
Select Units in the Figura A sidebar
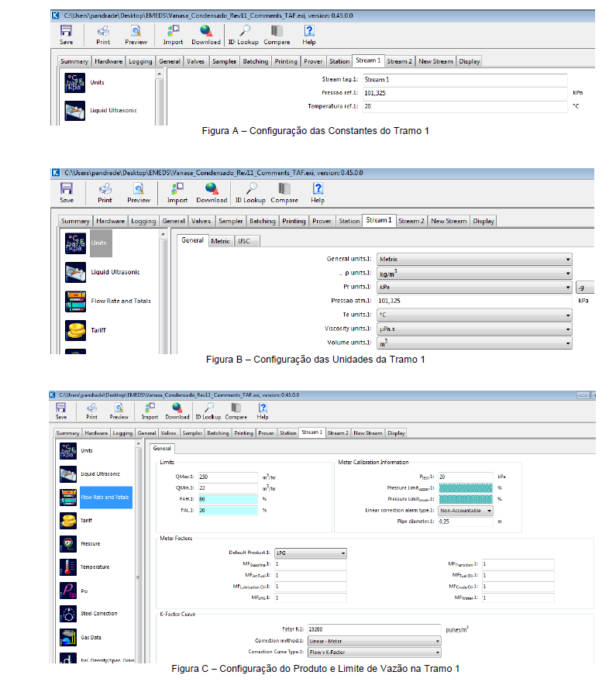click(x=85, y=83)
